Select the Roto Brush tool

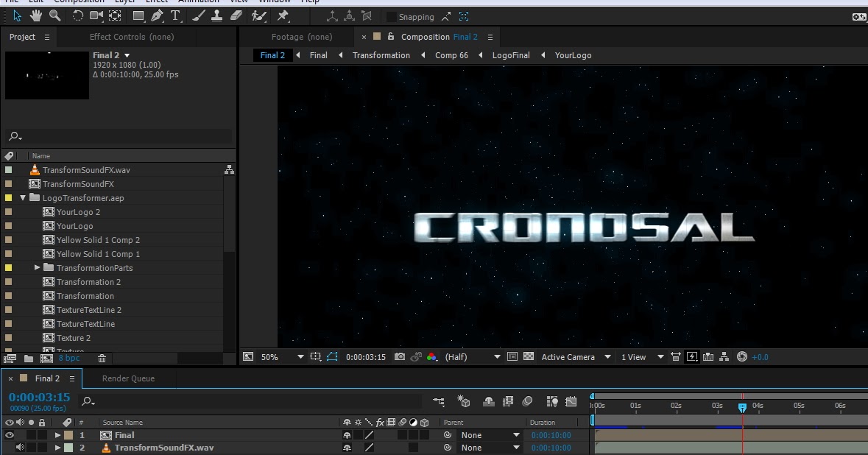click(258, 16)
